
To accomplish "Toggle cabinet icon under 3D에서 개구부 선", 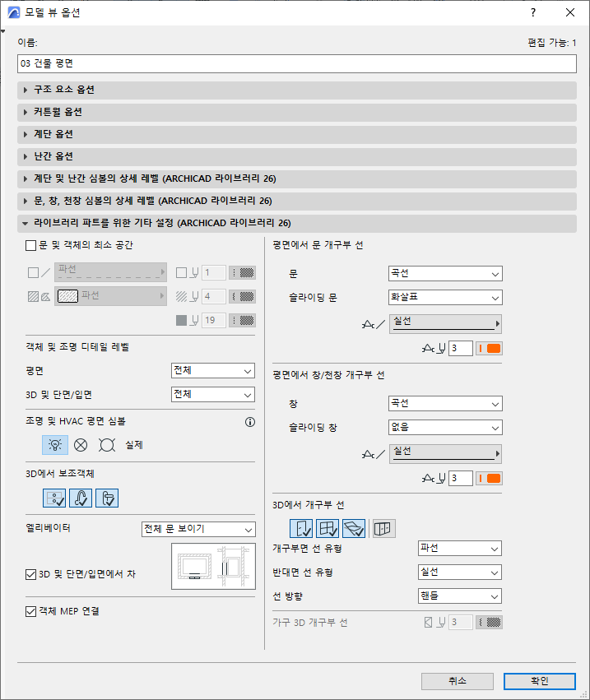I will coord(384,529).
